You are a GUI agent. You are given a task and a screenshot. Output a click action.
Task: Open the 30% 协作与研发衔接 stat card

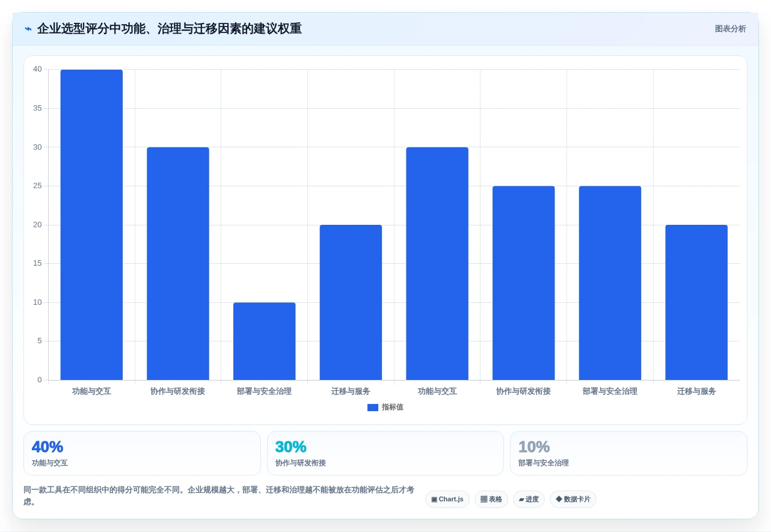[385, 453]
